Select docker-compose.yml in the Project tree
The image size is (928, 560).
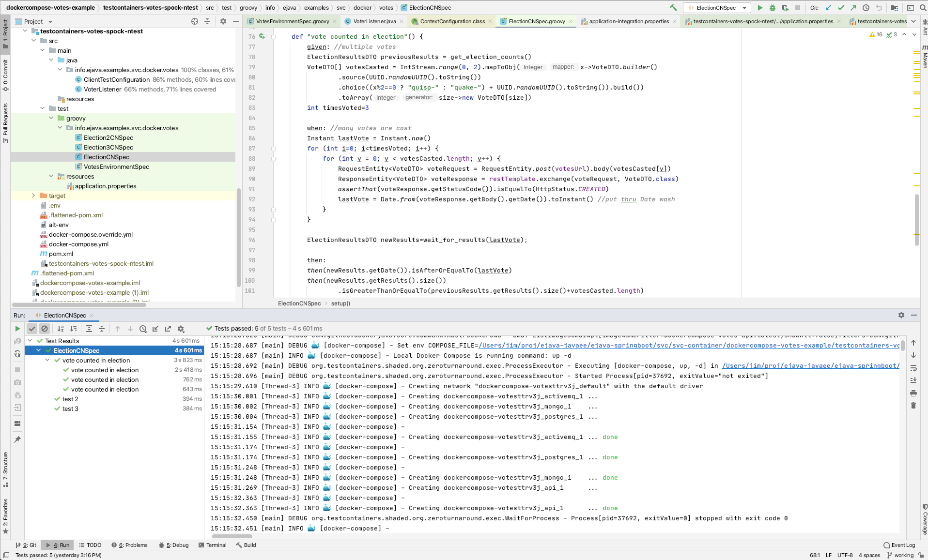pos(78,244)
